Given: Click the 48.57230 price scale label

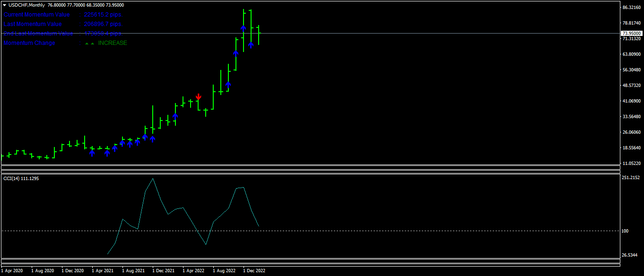Looking at the screenshot, I should coord(632,86).
